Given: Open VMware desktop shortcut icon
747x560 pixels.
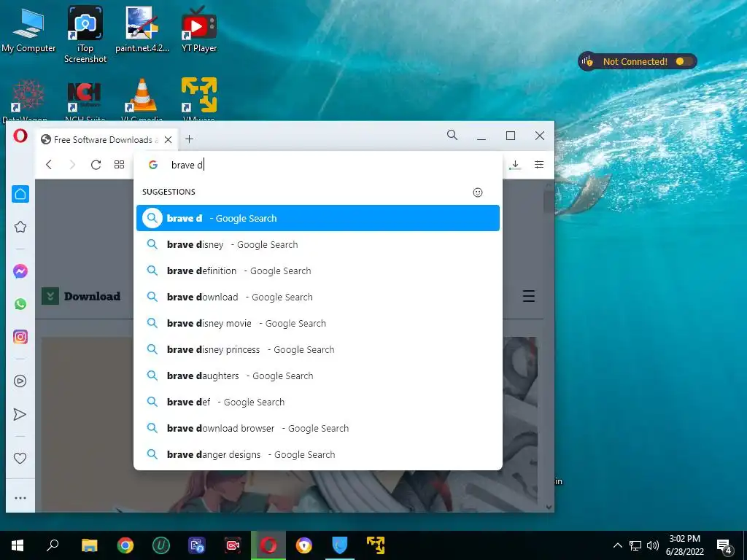Looking at the screenshot, I should point(199,96).
